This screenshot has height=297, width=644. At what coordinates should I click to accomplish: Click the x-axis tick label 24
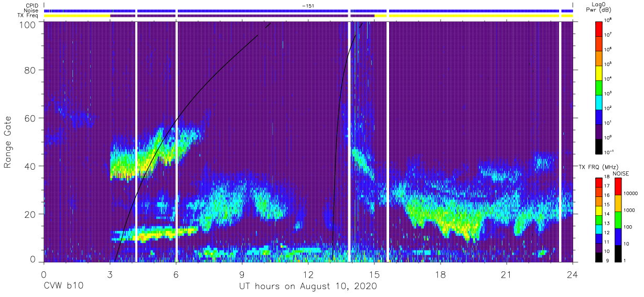click(x=573, y=274)
